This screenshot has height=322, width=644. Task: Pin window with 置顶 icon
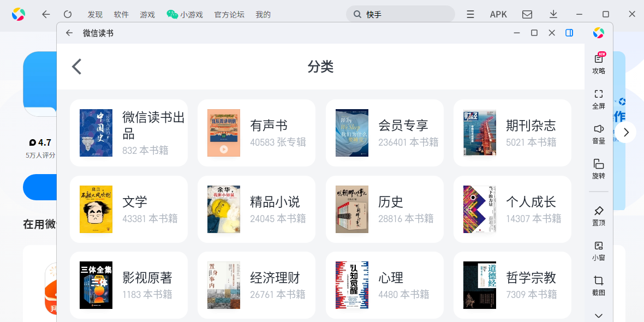[x=599, y=216]
